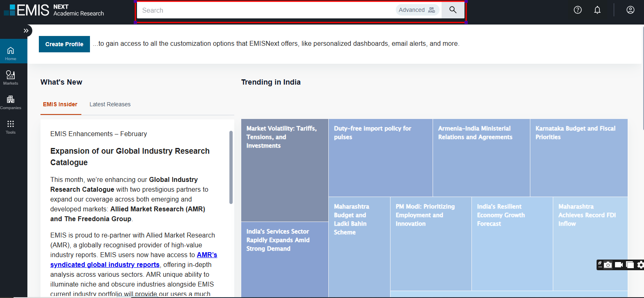
Task: Expand the sidebar with double chevron
Action: (26, 31)
